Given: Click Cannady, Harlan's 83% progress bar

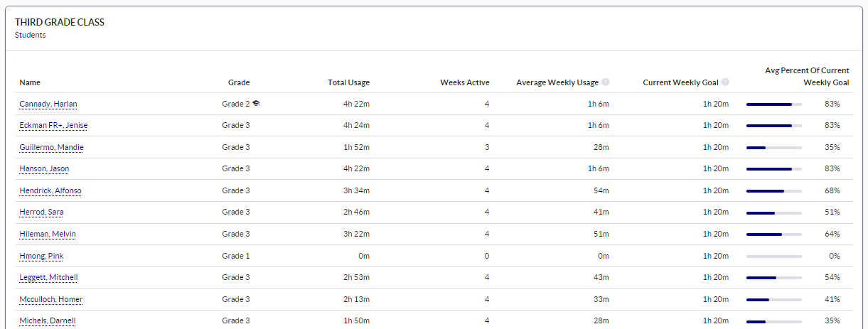Looking at the screenshot, I should pyautogui.click(x=774, y=104).
